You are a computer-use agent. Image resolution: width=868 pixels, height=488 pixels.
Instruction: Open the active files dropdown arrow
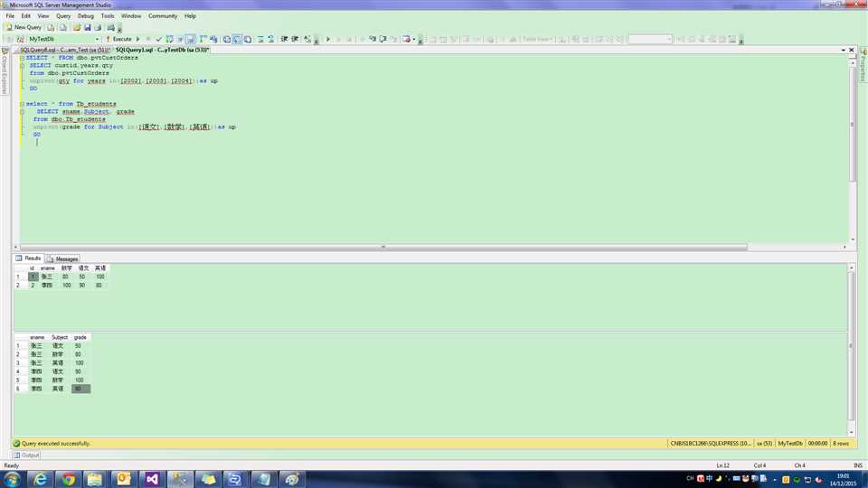(x=843, y=50)
